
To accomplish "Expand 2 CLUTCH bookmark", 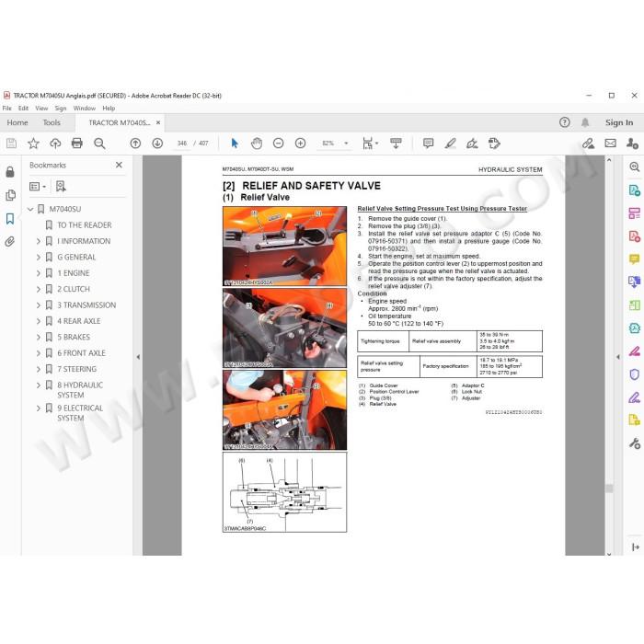I will (x=39, y=289).
